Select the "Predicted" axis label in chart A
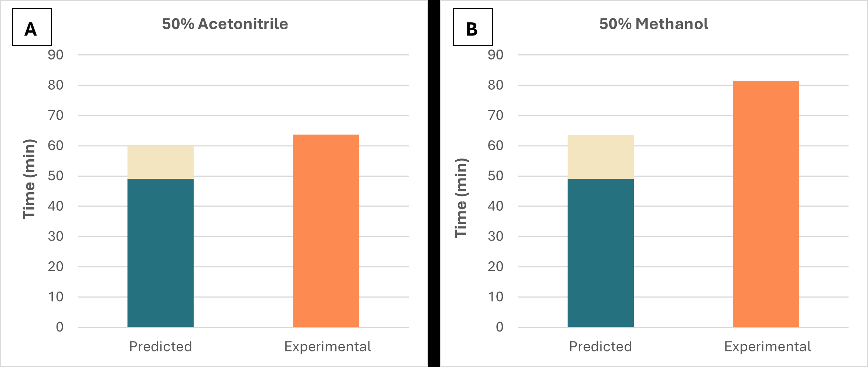This screenshot has height=367, width=868. click(x=160, y=347)
